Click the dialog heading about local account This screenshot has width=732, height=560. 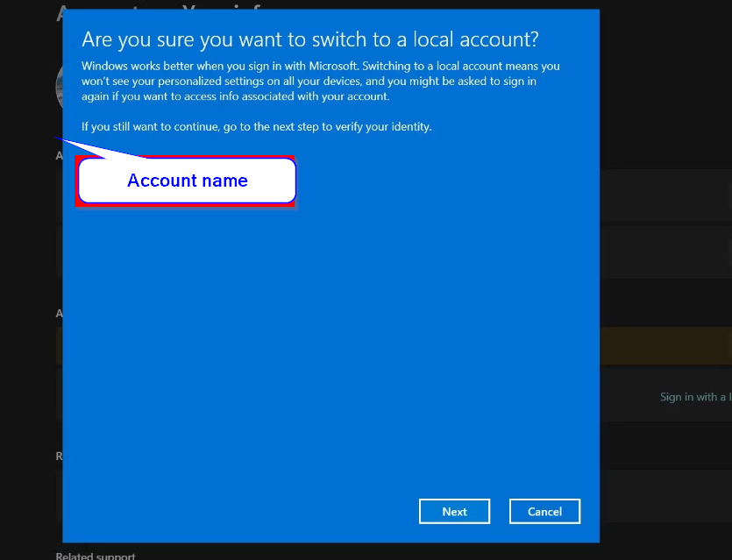click(310, 39)
